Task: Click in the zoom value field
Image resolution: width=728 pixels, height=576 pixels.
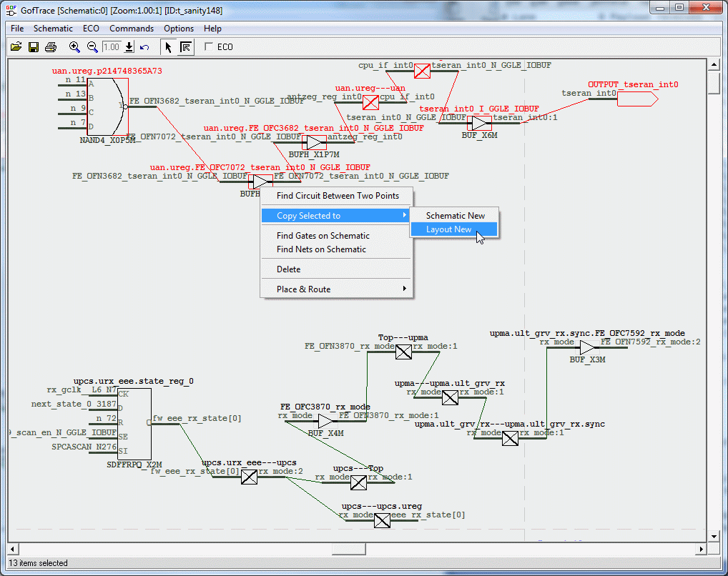Action: [112, 47]
